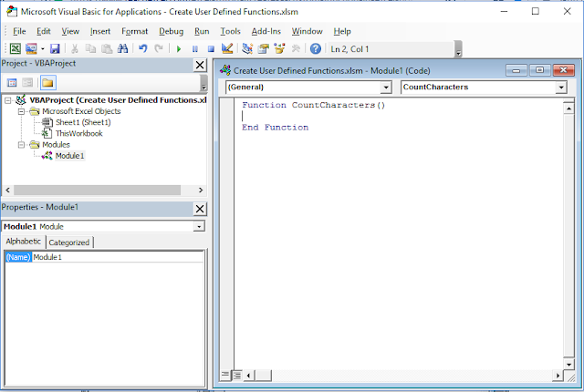Open the Insert object dropdown arrow

pos(43,48)
